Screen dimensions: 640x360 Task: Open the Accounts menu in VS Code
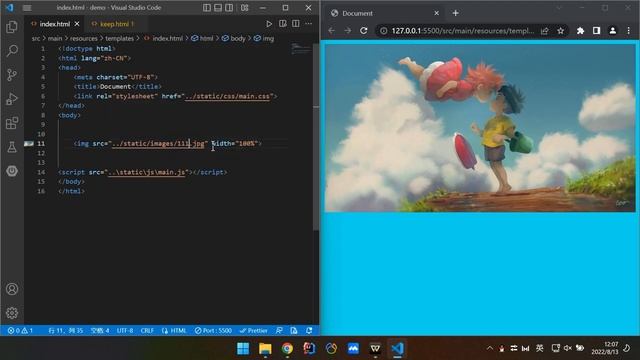[12, 289]
